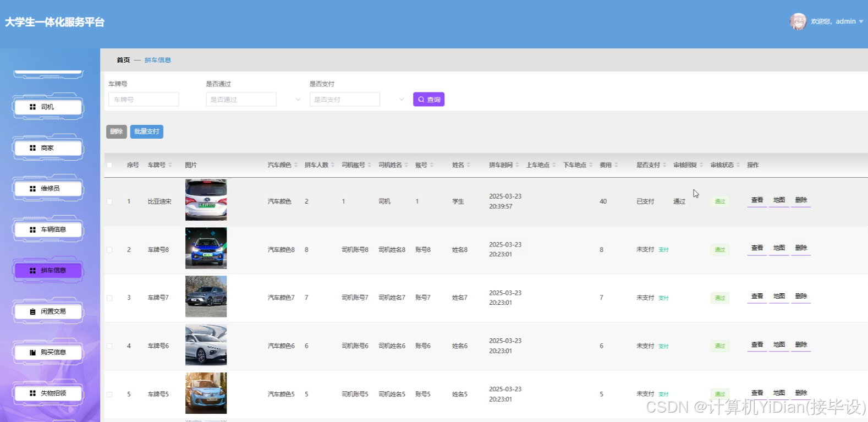
Task: Open the 车牌号7 car thumbnail
Action: (x=206, y=297)
